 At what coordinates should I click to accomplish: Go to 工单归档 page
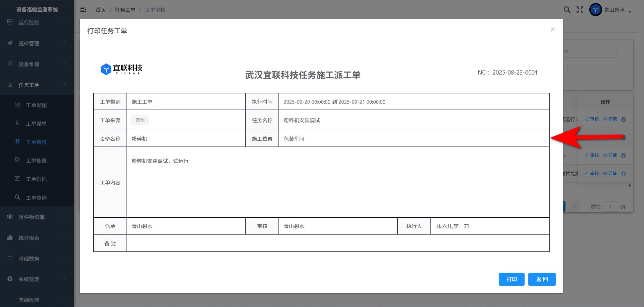[36, 179]
